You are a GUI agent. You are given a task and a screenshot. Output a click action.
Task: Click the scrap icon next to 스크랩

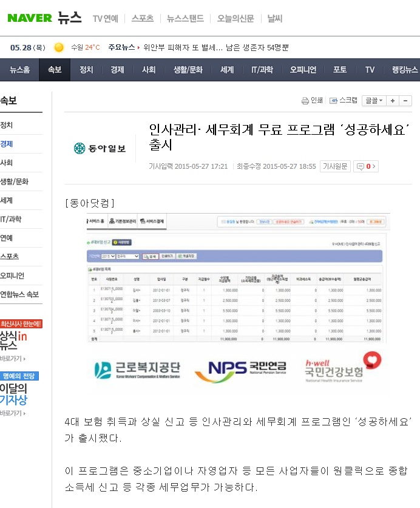pos(333,101)
